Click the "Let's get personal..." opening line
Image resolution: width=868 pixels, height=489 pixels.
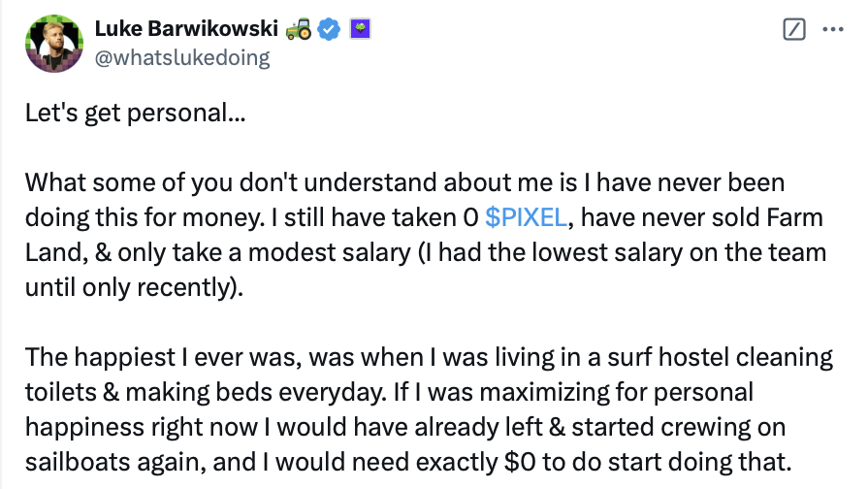point(135,113)
